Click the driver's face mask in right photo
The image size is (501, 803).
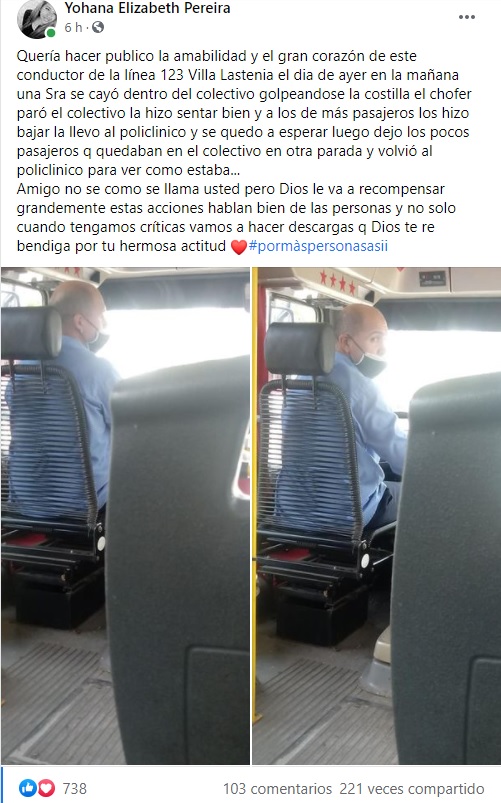point(370,362)
